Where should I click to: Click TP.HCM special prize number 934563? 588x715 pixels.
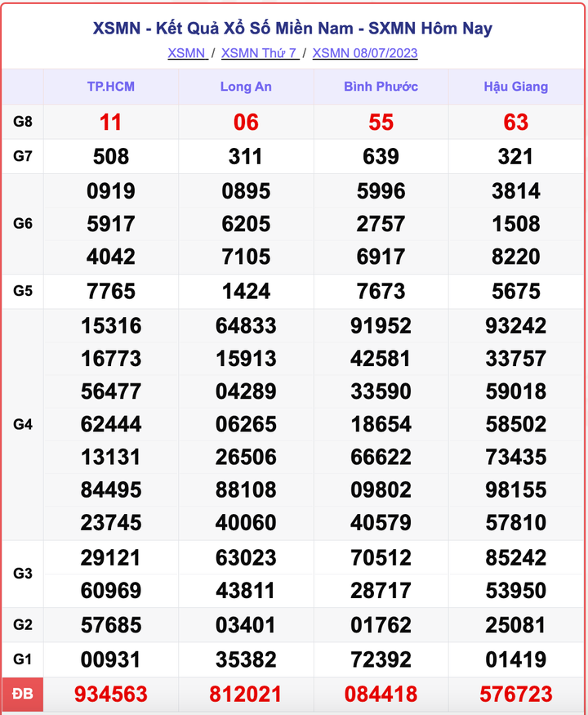[111, 695]
